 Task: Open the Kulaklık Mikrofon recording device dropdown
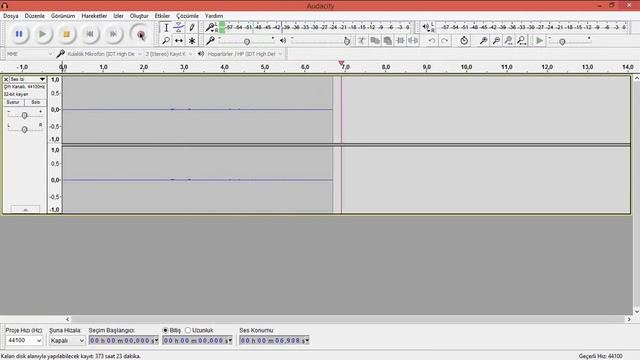[104, 54]
